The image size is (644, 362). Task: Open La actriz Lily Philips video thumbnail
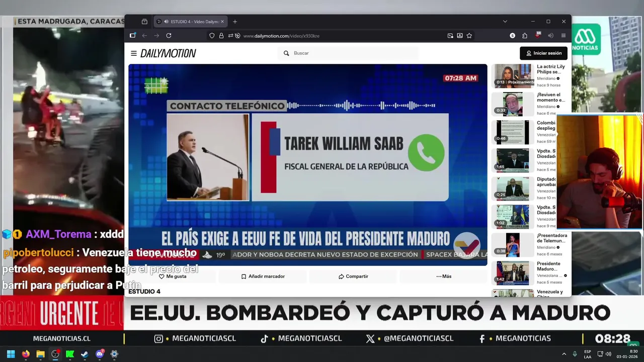[x=513, y=76]
